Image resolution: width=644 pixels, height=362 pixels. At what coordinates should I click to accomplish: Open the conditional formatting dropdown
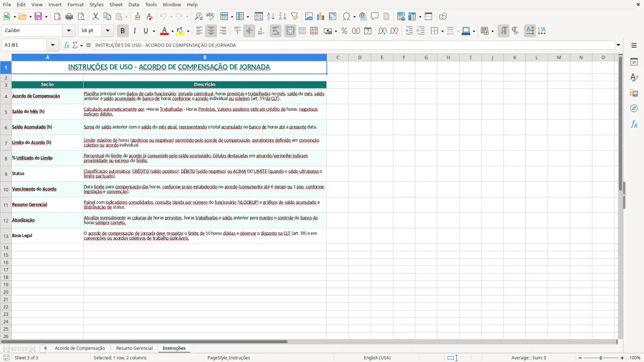coord(492,31)
